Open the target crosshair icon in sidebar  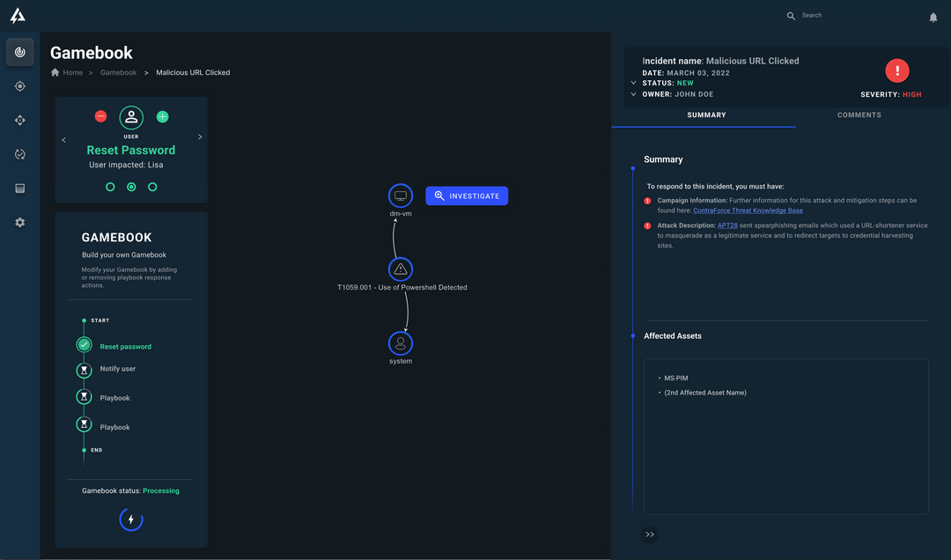[20, 86]
